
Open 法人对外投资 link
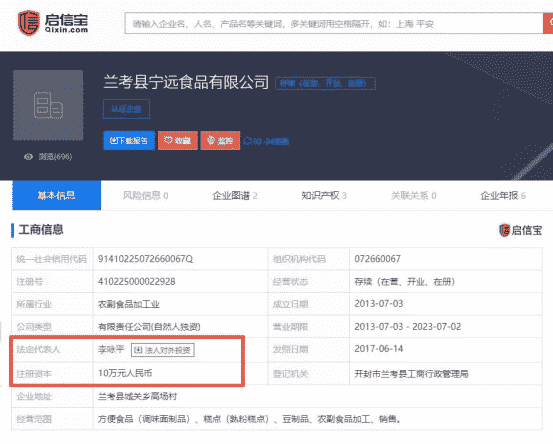pyautogui.click(x=163, y=350)
